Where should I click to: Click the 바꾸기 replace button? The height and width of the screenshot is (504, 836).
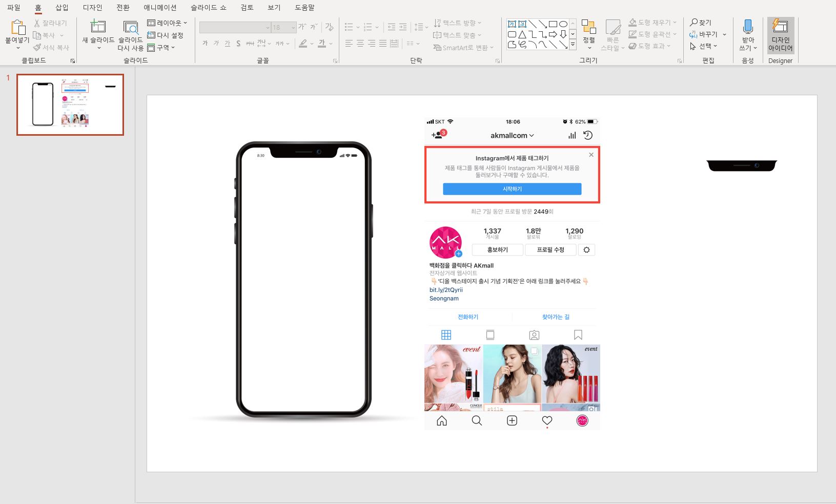tap(703, 34)
